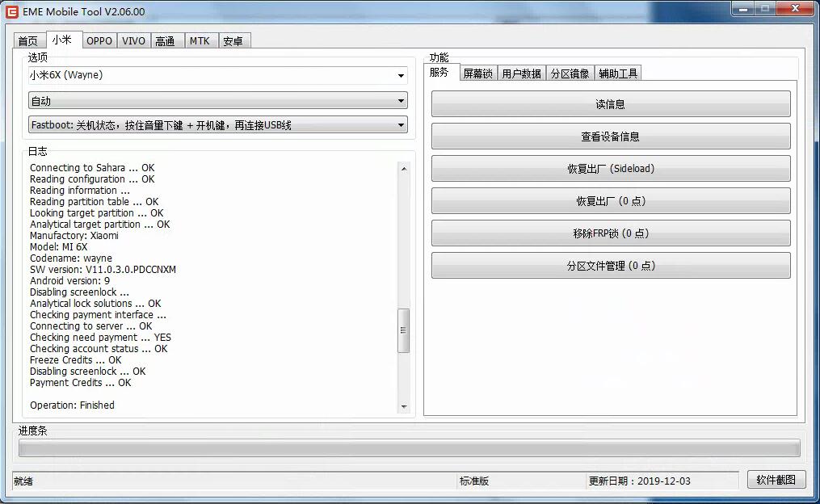Open the 安卓 tab

pyautogui.click(x=233, y=40)
